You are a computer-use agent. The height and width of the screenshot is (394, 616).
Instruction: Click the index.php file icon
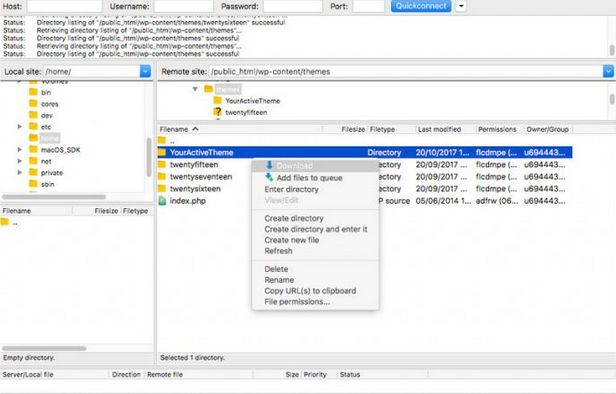pyautogui.click(x=162, y=201)
